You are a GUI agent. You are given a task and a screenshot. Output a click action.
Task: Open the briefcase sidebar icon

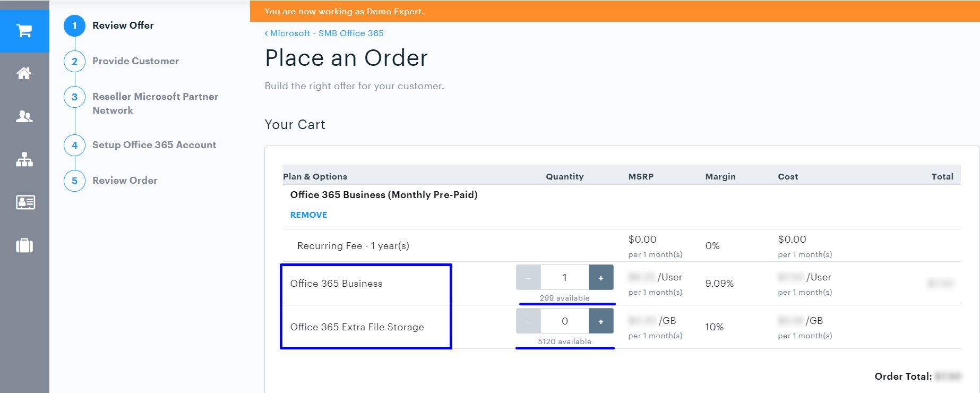pyautogui.click(x=24, y=245)
